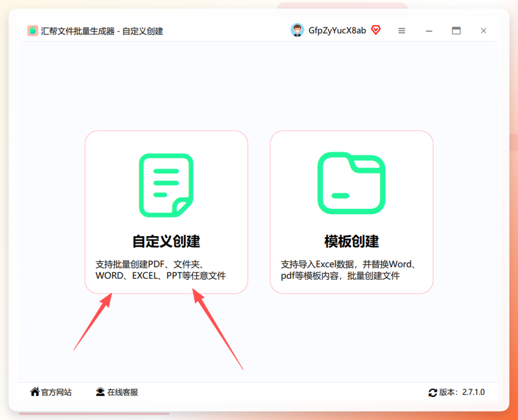Image resolution: width=518 pixels, height=420 pixels.
Task: Open the 自定义创建 document icon
Action: pyautogui.click(x=166, y=185)
